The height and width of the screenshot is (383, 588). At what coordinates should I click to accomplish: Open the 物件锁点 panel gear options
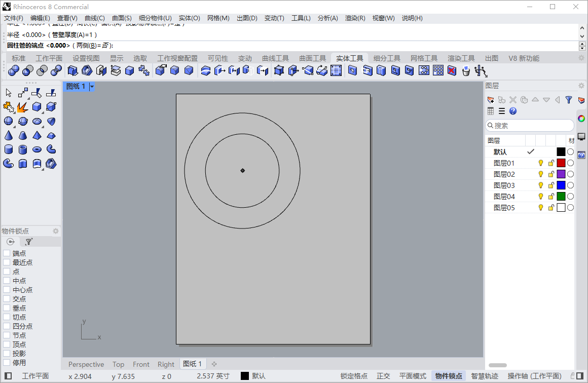pyautogui.click(x=55, y=231)
